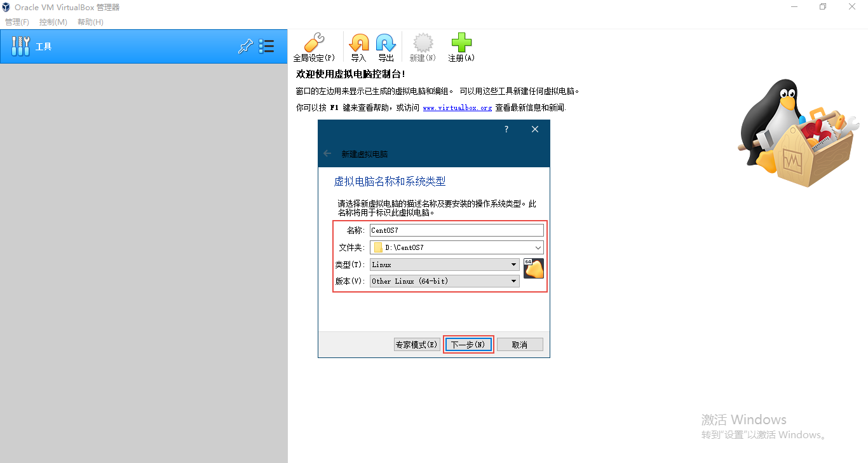Click the 64-bit Linux OS type icon
868x463 pixels.
[534, 268]
